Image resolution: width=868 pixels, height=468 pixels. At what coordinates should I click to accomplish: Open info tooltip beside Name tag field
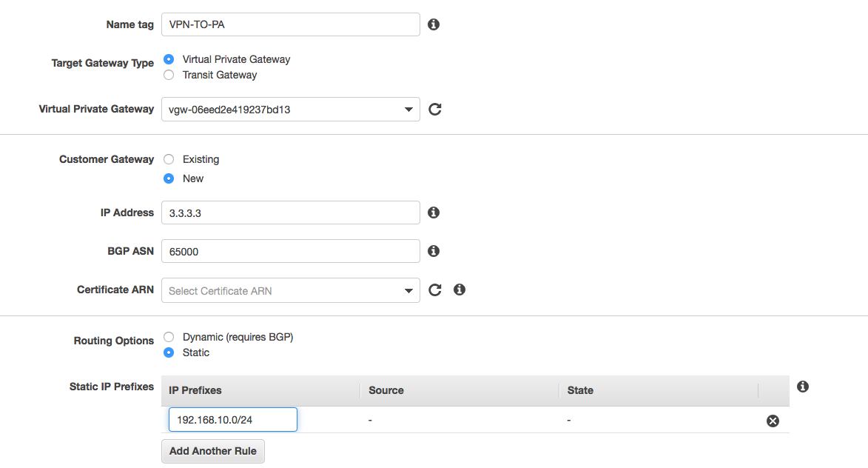click(434, 24)
